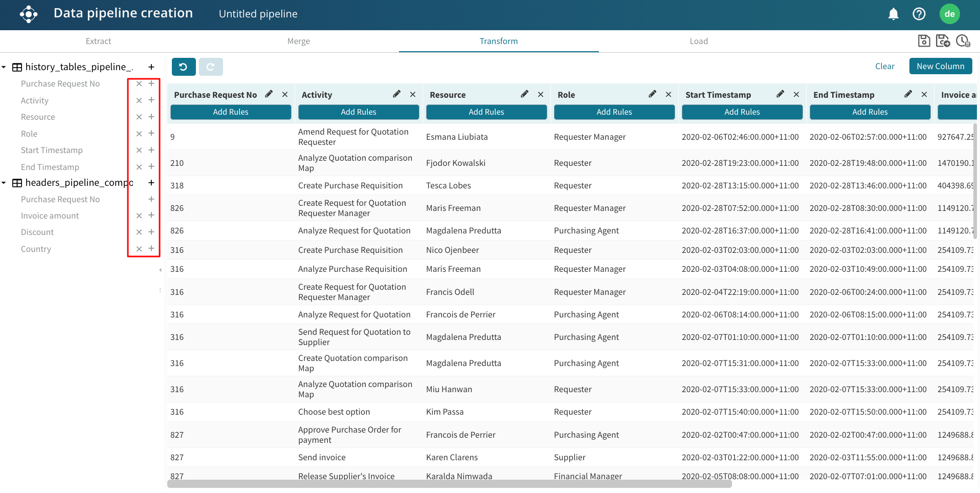The width and height of the screenshot is (980, 493).
Task: Open the Merge tab
Action: point(298,41)
